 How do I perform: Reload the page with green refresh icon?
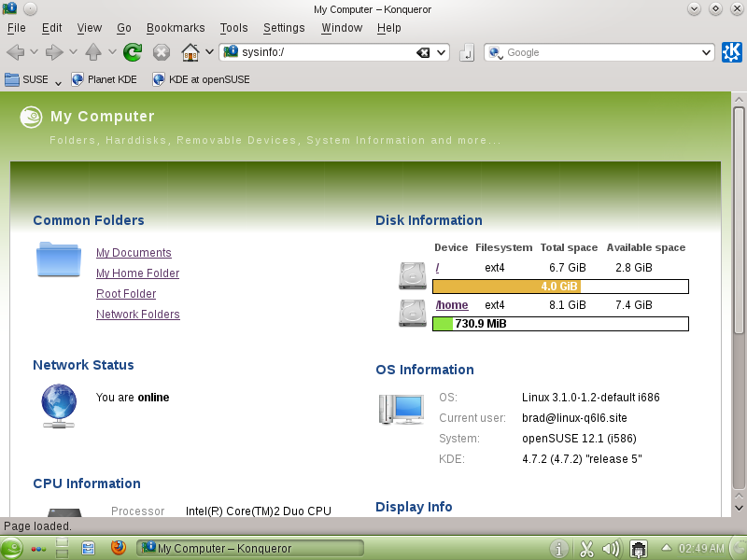click(x=133, y=52)
